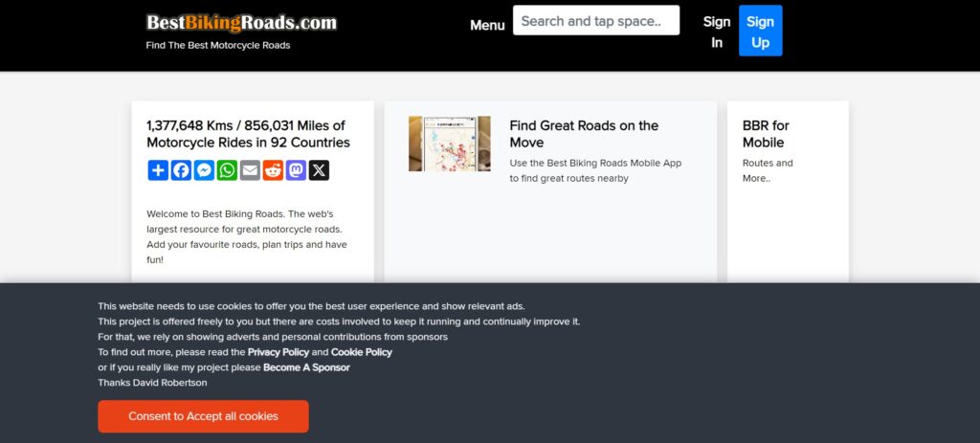
Task: Click the Thanks David Robertson text
Action: click(152, 383)
